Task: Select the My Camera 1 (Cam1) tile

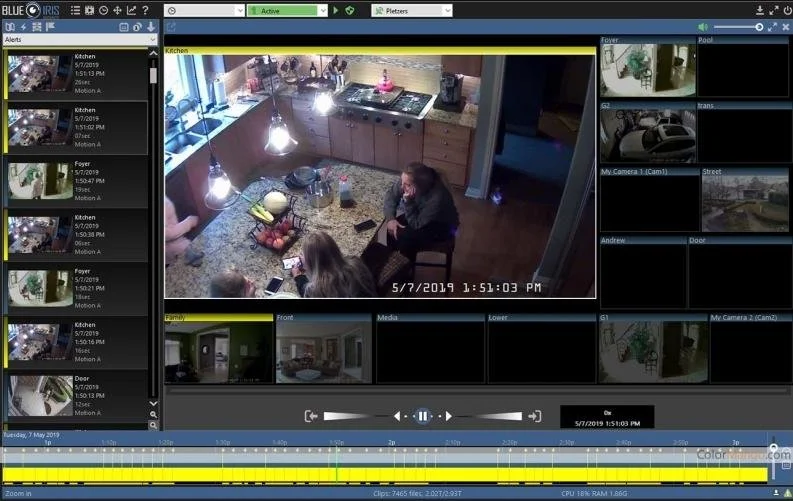Action: 650,200
